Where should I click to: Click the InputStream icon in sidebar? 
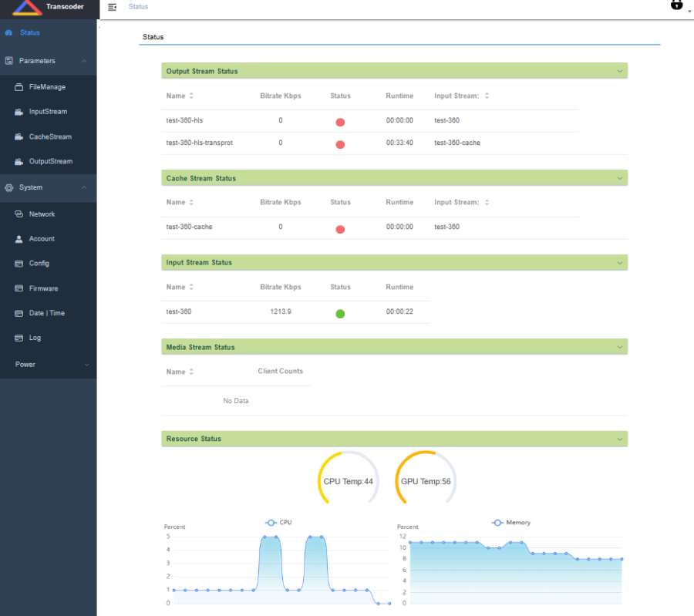(x=19, y=112)
